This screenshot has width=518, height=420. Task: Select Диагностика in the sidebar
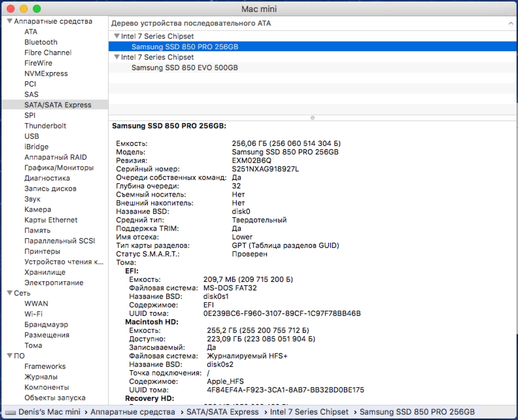(x=47, y=178)
